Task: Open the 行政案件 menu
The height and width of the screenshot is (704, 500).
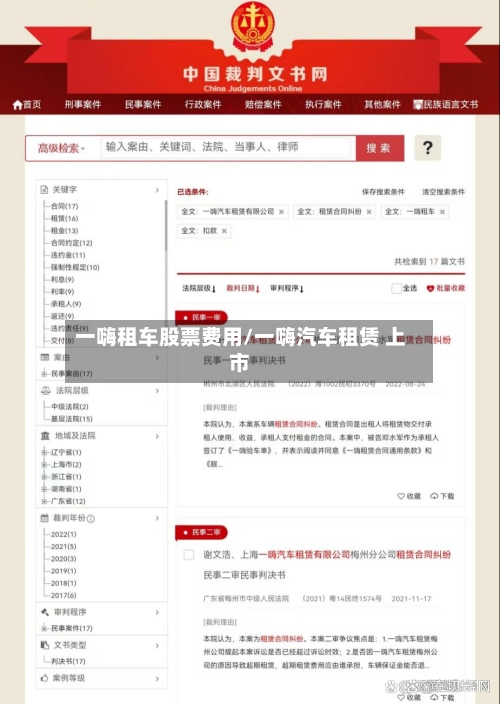Action: (203, 105)
